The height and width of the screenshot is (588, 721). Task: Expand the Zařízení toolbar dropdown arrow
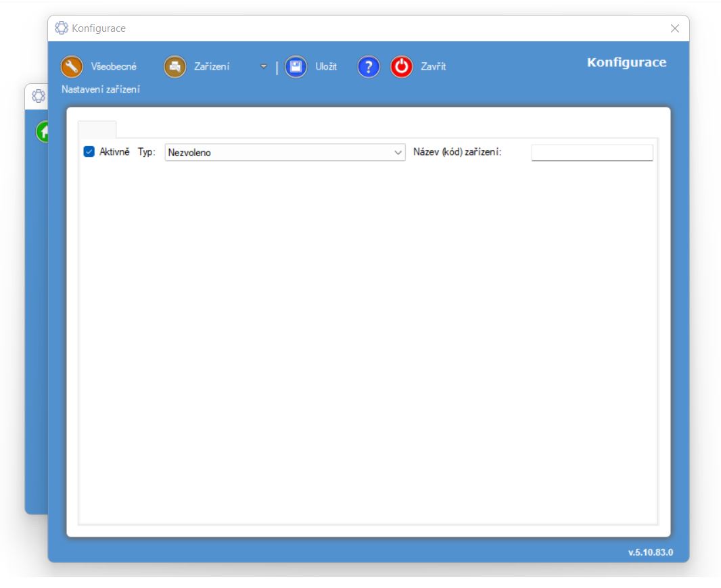tap(264, 67)
